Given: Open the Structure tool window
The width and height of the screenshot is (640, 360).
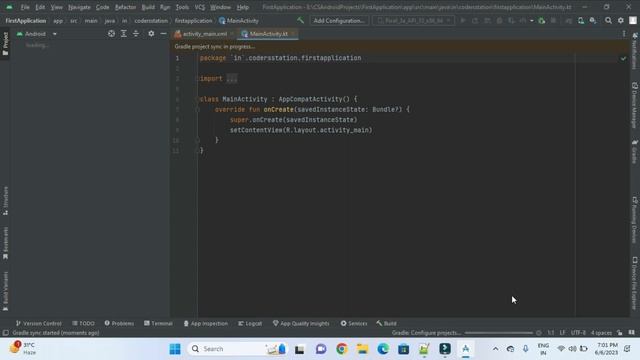Looking at the screenshot, I should click(x=5, y=200).
